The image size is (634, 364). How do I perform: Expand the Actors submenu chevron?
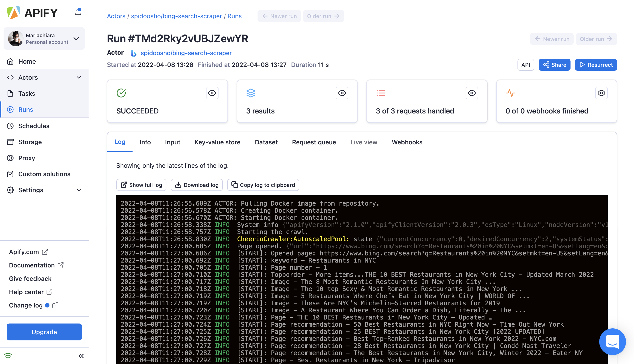click(x=79, y=77)
